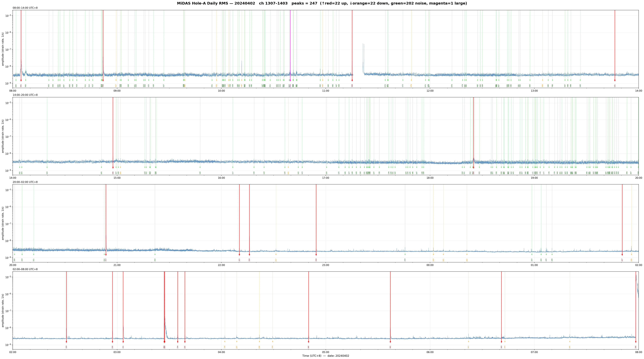Click the "15:00" time tick label

[117, 178]
